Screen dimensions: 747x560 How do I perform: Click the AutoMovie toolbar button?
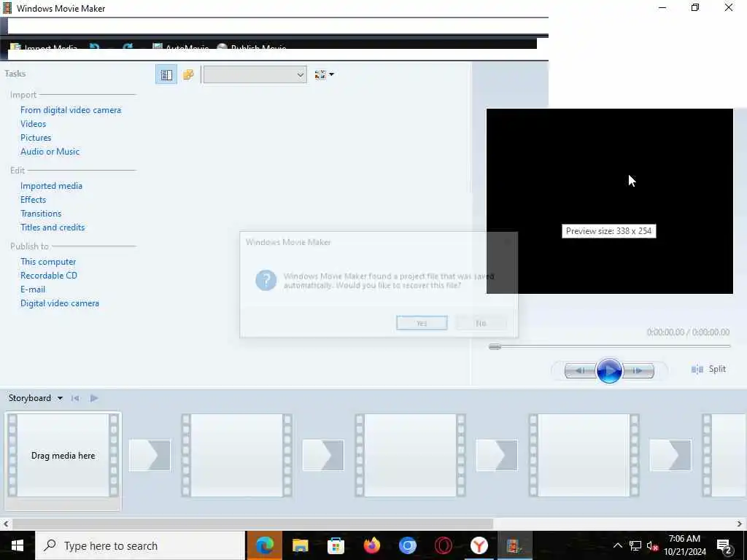(x=181, y=47)
